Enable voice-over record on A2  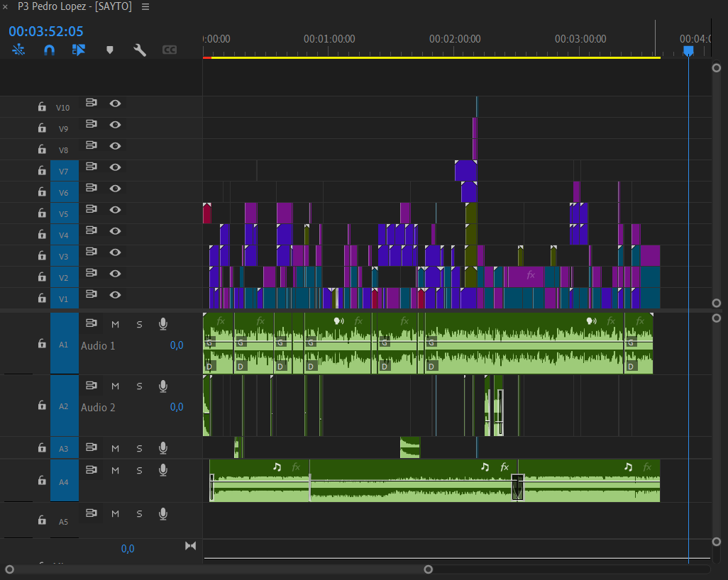pyautogui.click(x=163, y=386)
